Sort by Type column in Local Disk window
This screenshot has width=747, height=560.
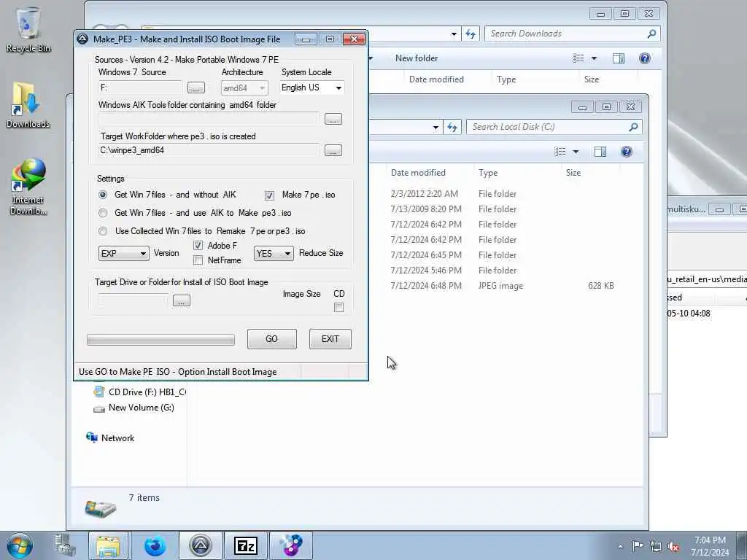488,173
